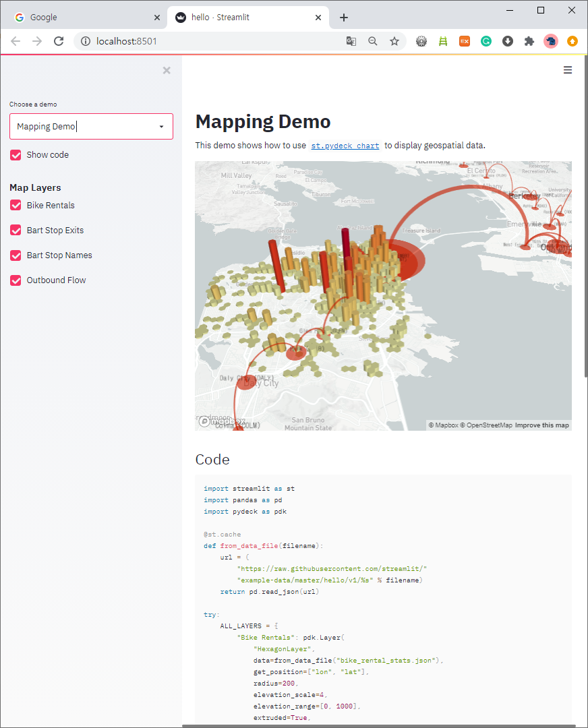The image size is (588, 728).
Task: Turn off the Outbound Flow layer
Action: pyautogui.click(x=16, y=280)
